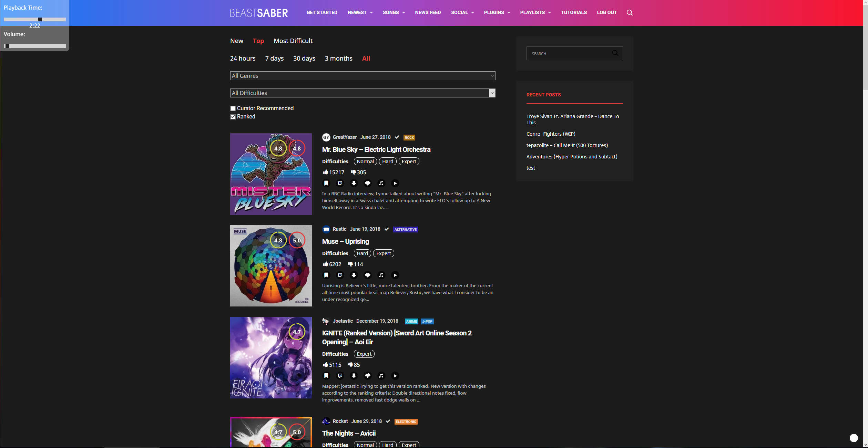Screen dimensions: 868x448
Task: Open the Conro- Fighters (WIP) recent post
Action: [x=551, y=134]
